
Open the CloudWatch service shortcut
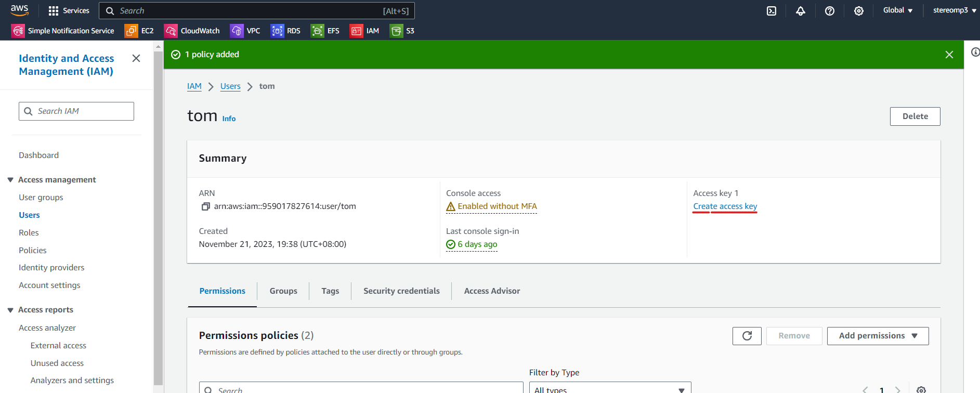click(x=192, y=31)
